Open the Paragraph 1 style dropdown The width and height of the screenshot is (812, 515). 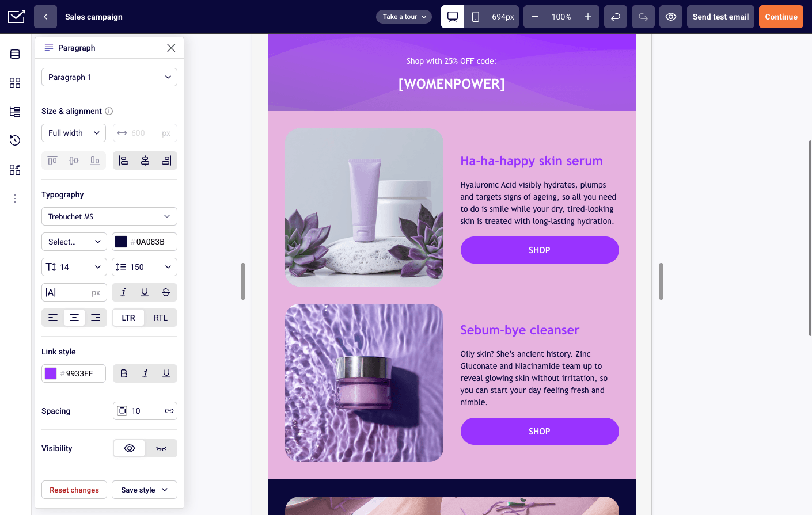109,77
